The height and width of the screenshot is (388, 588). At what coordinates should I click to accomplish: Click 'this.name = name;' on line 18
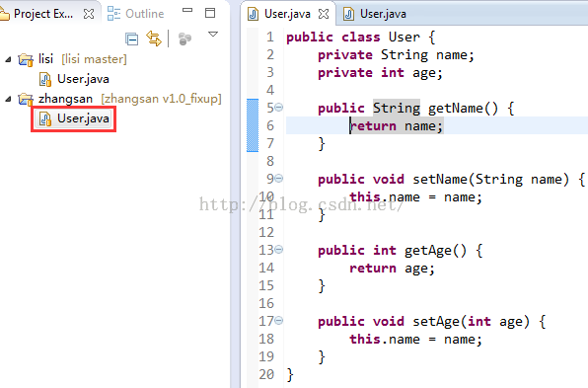pyautogui.click(x=415, y=340)
